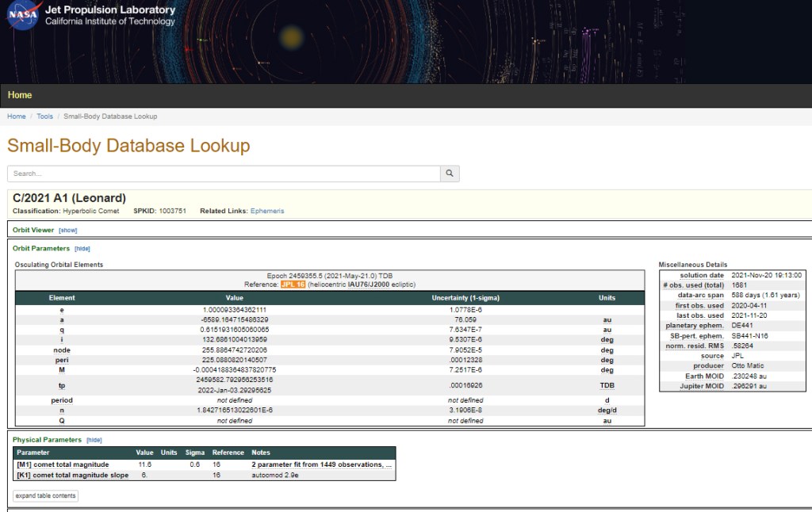Open the Jet Propulsion Laboratory header link

tap(110, 10)
